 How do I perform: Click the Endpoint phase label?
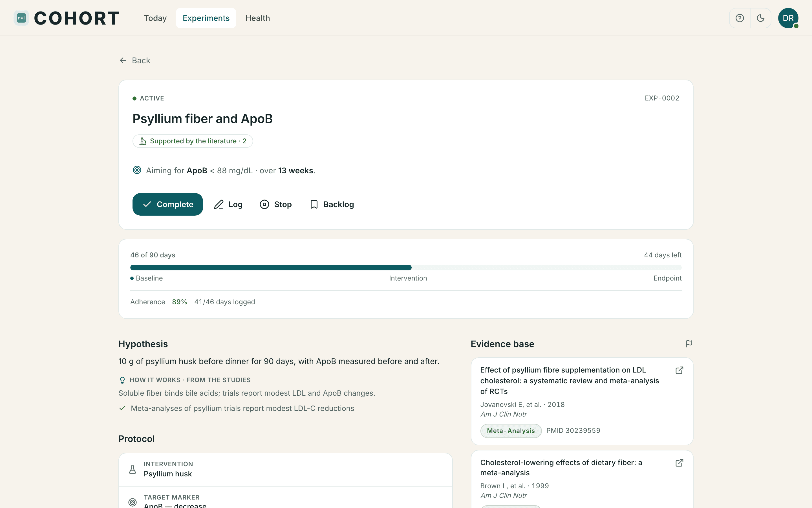pyautogui.click(x=667, y=278)
